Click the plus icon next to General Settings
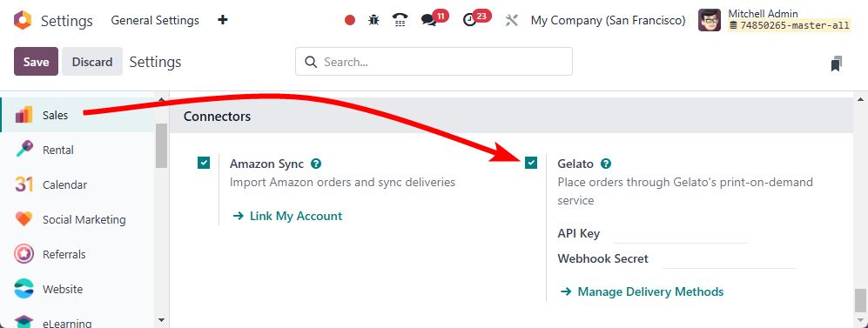The height and width of the screenshot is (328, 868). click(x=223, y=20)
